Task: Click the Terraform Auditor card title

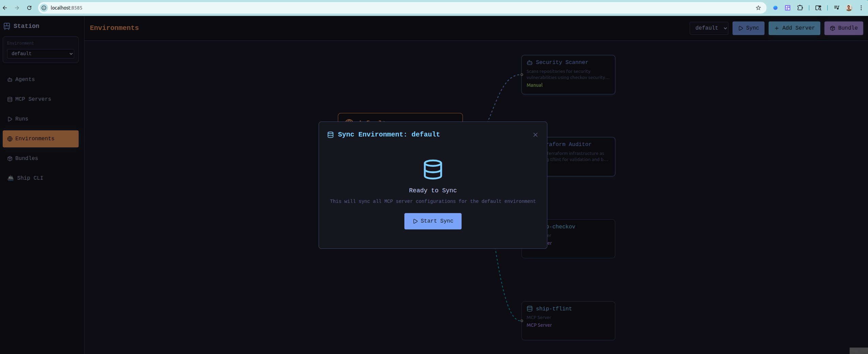Action: 568,144
